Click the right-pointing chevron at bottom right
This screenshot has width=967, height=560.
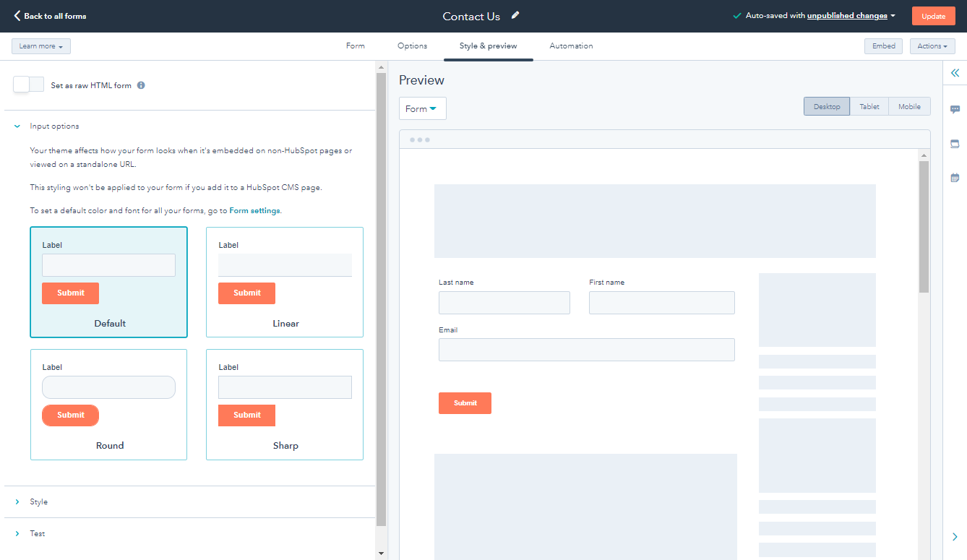pyautogui.click(x=955, y=537)
